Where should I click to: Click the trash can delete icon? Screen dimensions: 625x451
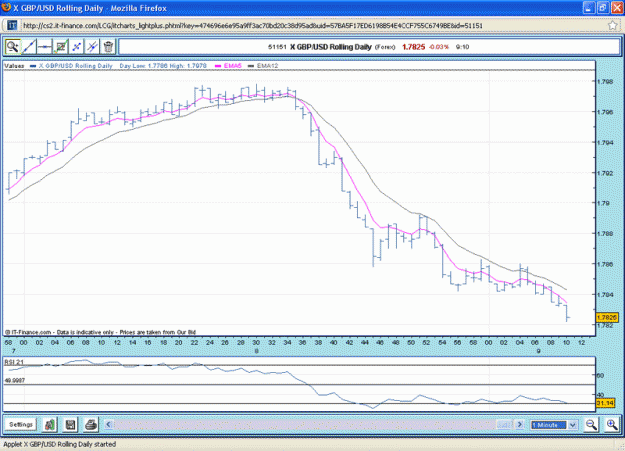pos(108,47)
